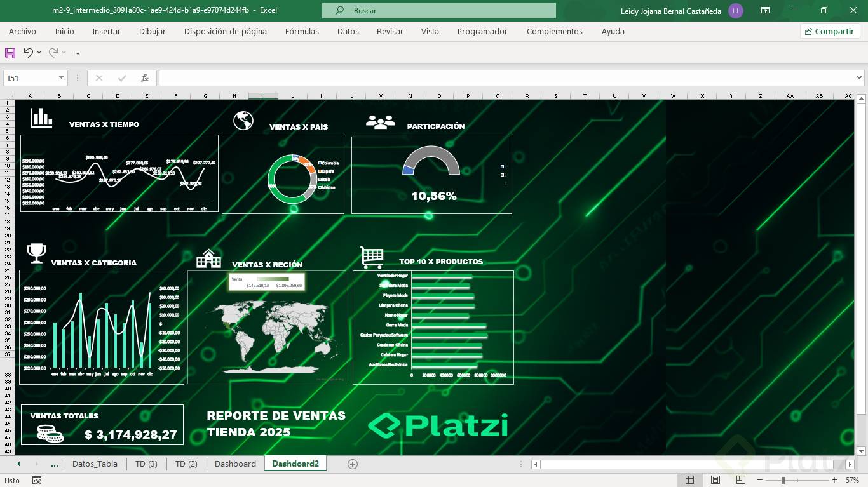
Task: Click the Select All corner of the grid
Action: point(8,96)
